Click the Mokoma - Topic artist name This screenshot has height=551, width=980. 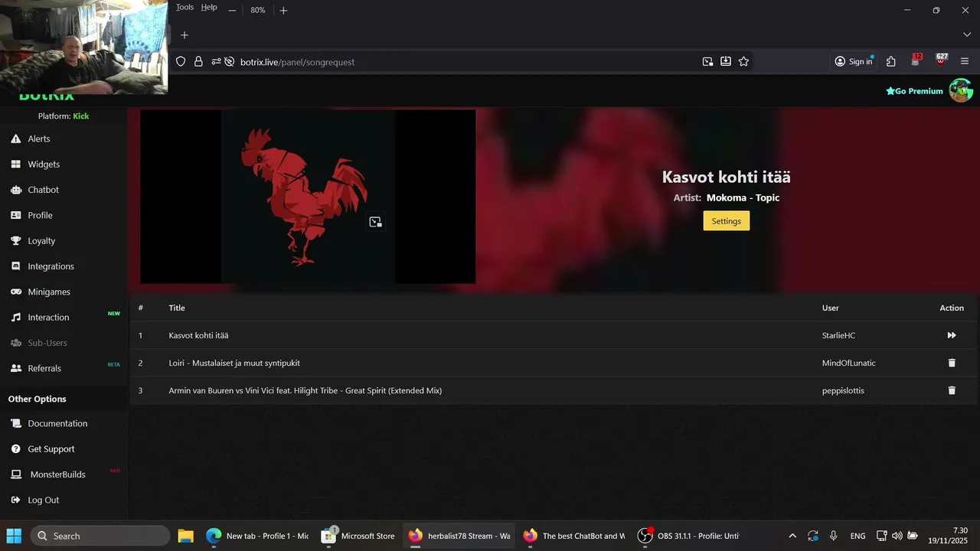(x=743, y=197)
